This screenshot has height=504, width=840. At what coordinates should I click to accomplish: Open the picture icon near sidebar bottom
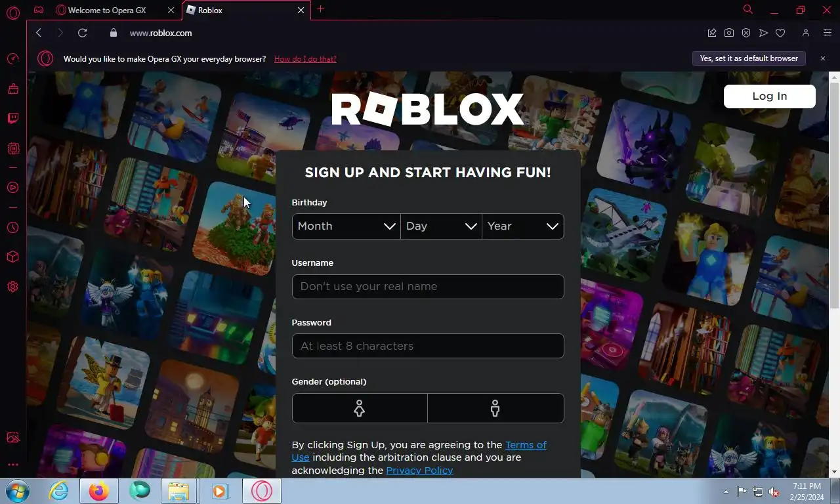[12, 438]
